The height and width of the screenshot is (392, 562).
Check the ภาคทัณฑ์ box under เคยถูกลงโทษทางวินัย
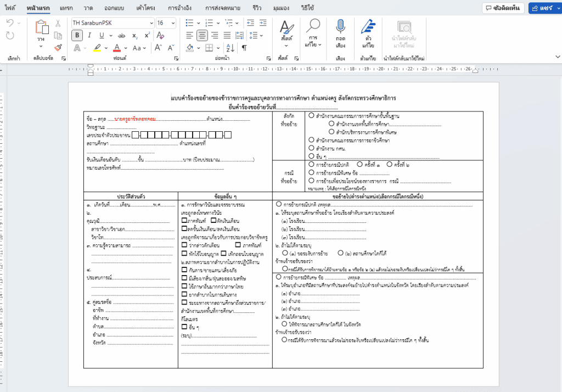click(184, 220)
